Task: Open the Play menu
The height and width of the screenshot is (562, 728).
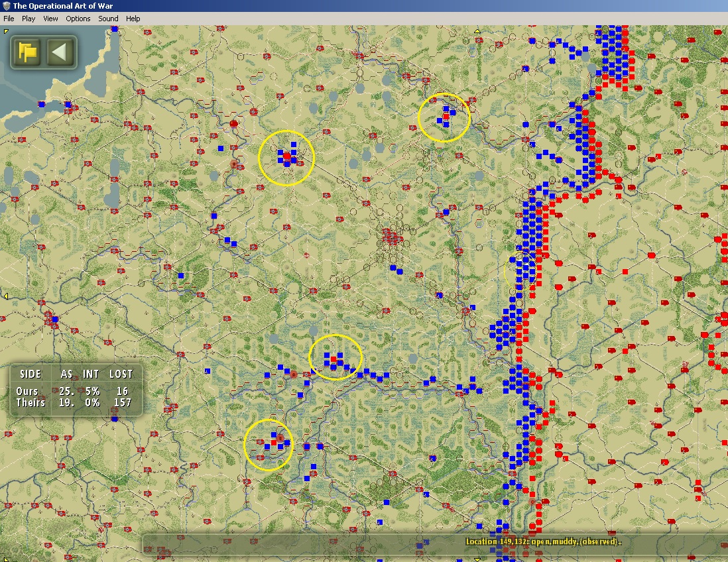Action: coord(29,19)
